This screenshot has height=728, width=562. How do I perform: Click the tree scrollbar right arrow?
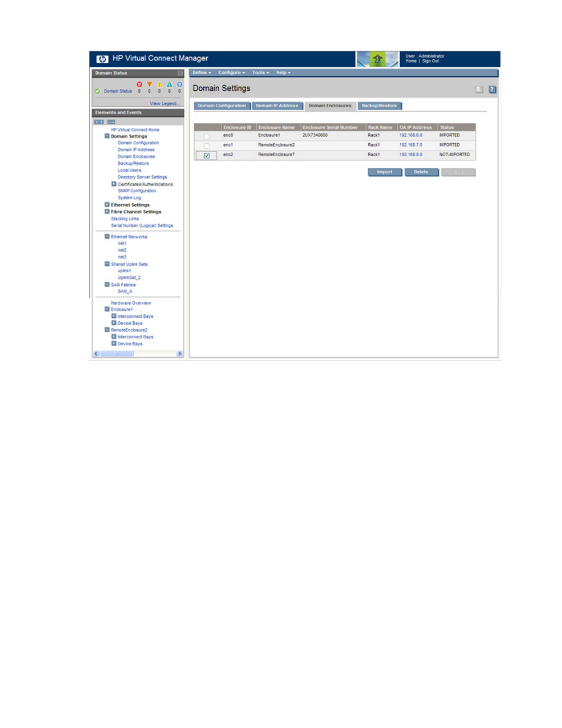point(180,354)
